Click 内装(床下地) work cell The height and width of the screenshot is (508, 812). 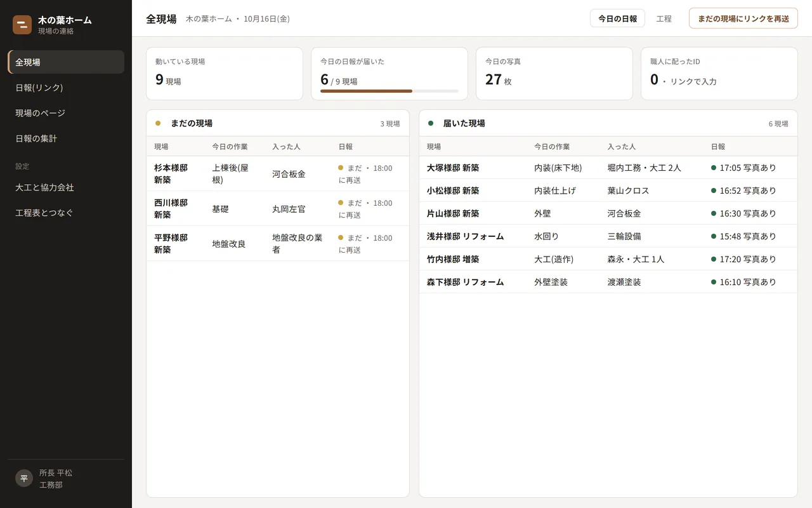point(558,168)
